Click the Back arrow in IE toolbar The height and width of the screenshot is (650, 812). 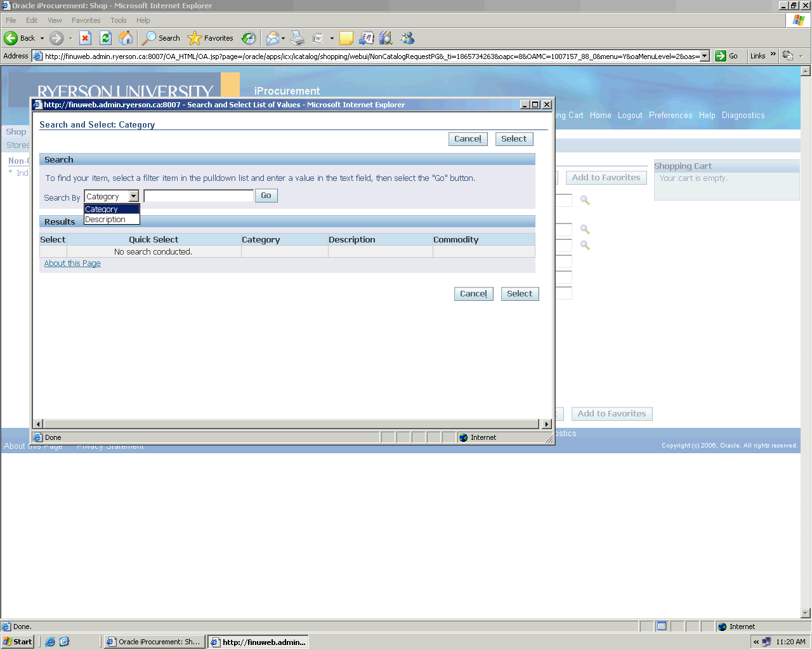pos(11,38)
